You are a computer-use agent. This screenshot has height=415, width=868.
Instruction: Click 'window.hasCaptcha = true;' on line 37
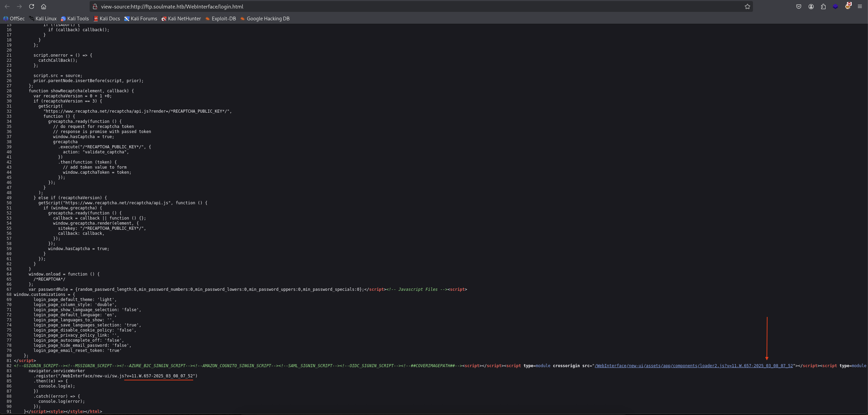[x=84, y=137]
